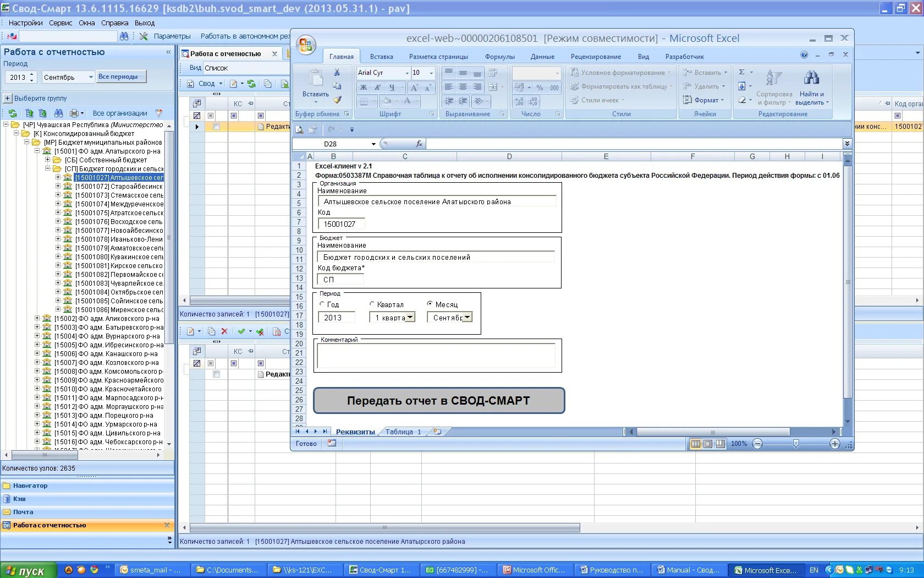
Task: Click Параметры in the main toolbar
Action: click(172, 36)
